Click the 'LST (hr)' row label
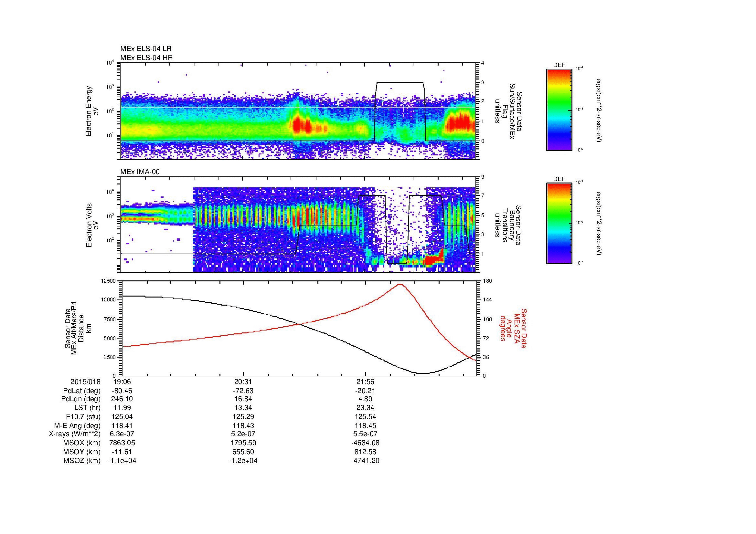Image resolution: width=756 pixels, height=534 pixels. (87, 408)
